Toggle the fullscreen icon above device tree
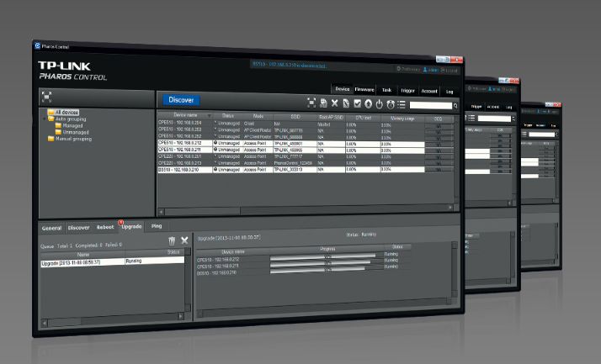The width and height of the screenshot is (601, 364). (46, 96)
